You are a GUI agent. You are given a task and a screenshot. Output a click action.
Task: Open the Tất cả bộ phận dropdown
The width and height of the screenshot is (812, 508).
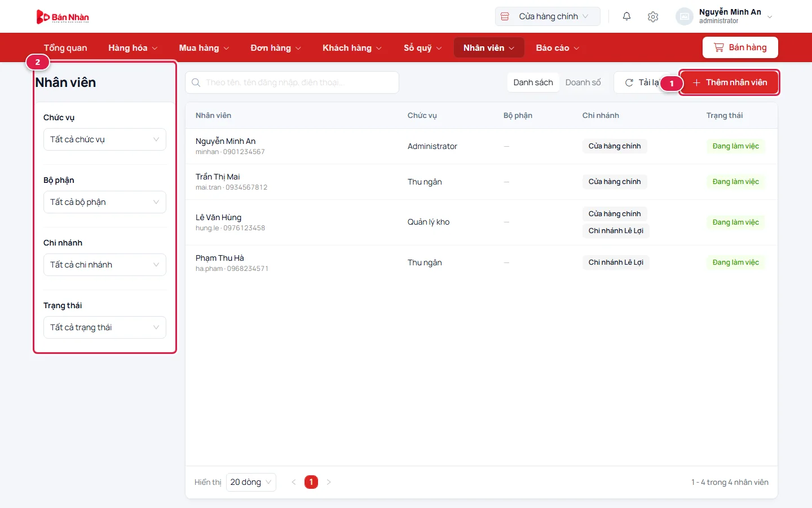[x=105, y=202]
